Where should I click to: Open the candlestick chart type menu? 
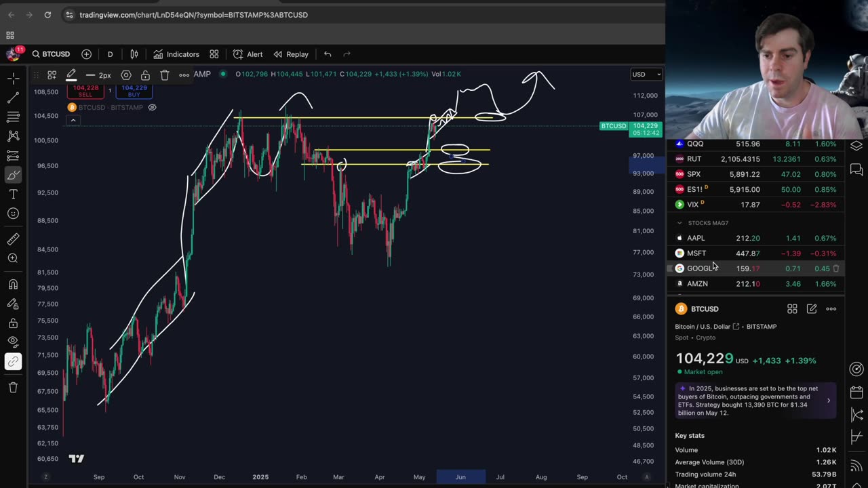coord(134,54)
